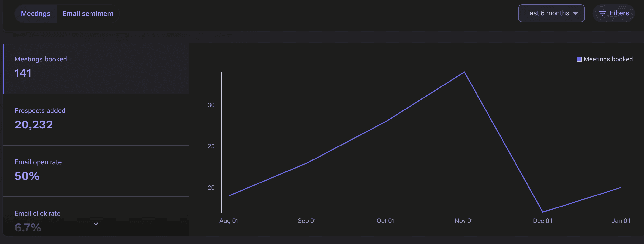Select the Email click rate metric card

pos(96,216)
